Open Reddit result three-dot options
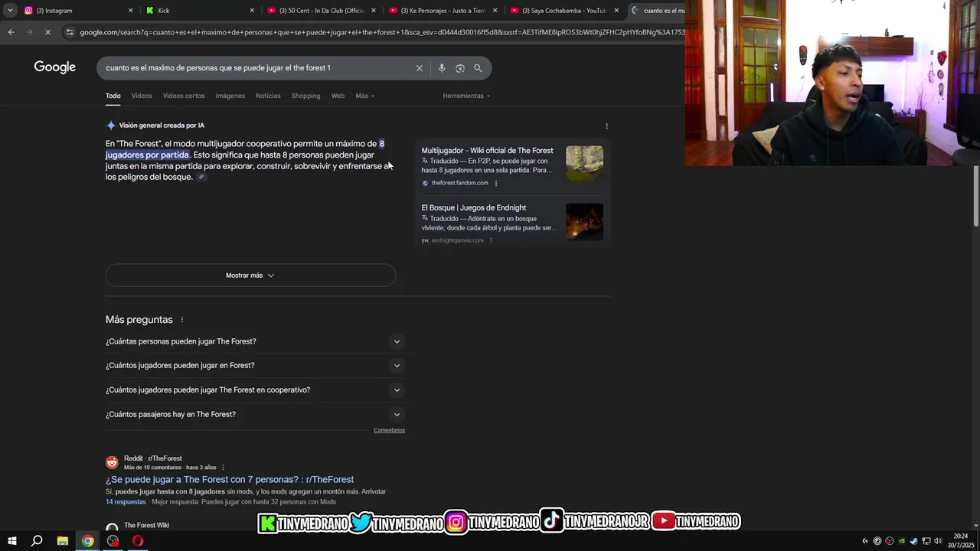980x551 pixels. (223, 468)
